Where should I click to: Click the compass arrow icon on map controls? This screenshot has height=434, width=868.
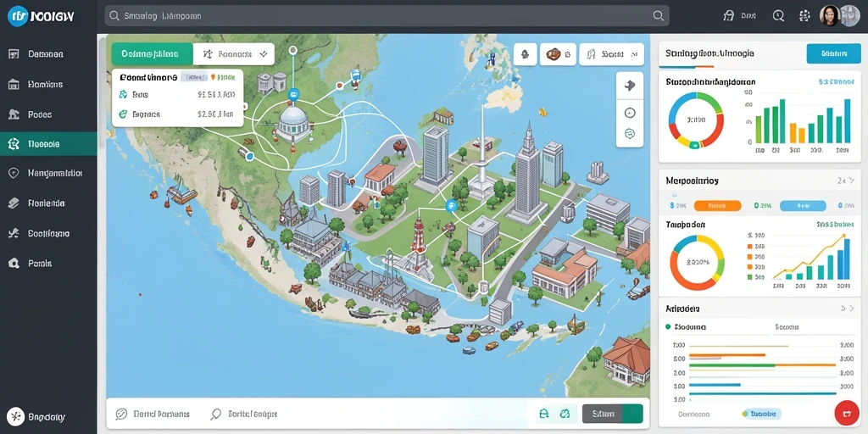click(x=630, y=86)
